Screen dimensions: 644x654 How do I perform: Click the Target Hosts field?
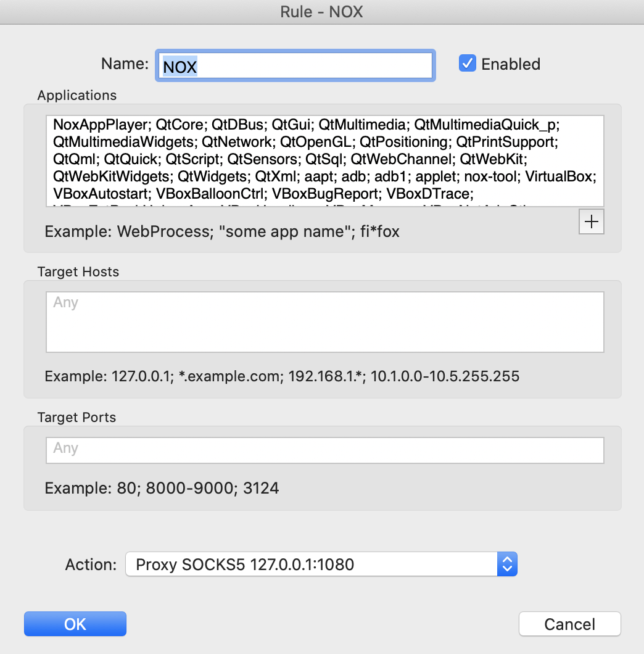click(325, 322)
